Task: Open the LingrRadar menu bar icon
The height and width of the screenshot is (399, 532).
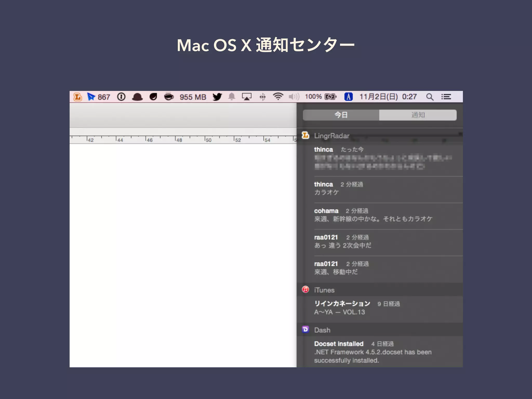Action: 77,97
